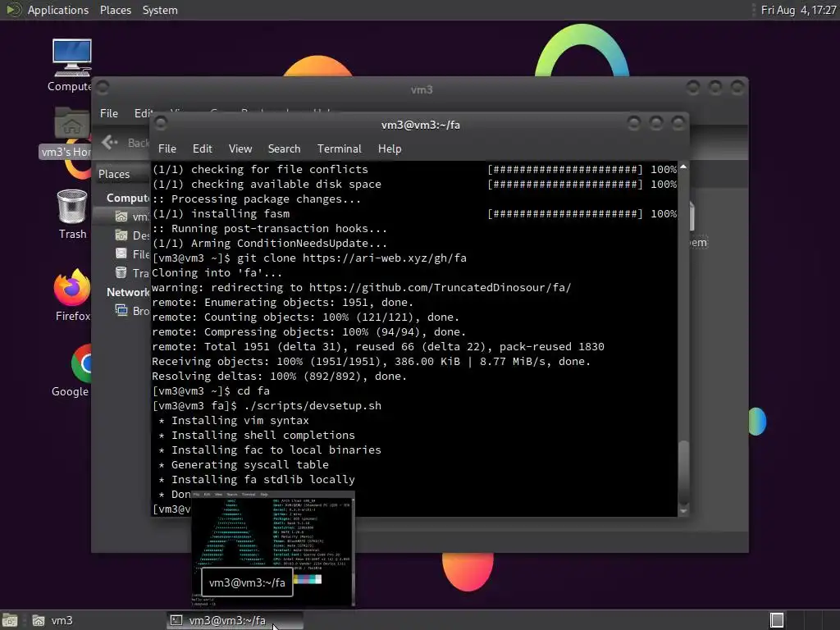
Task: Click the vm3 file manager title bar
Action: tap(421, 89)
